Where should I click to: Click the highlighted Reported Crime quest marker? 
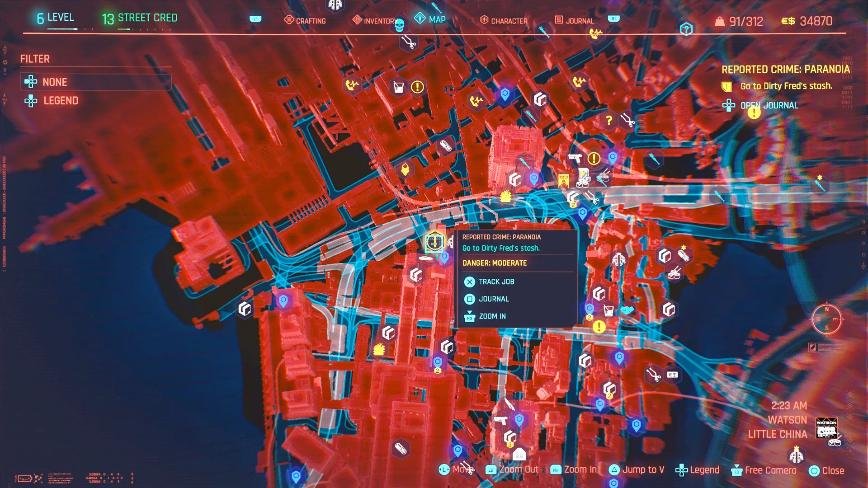(434, 242)
